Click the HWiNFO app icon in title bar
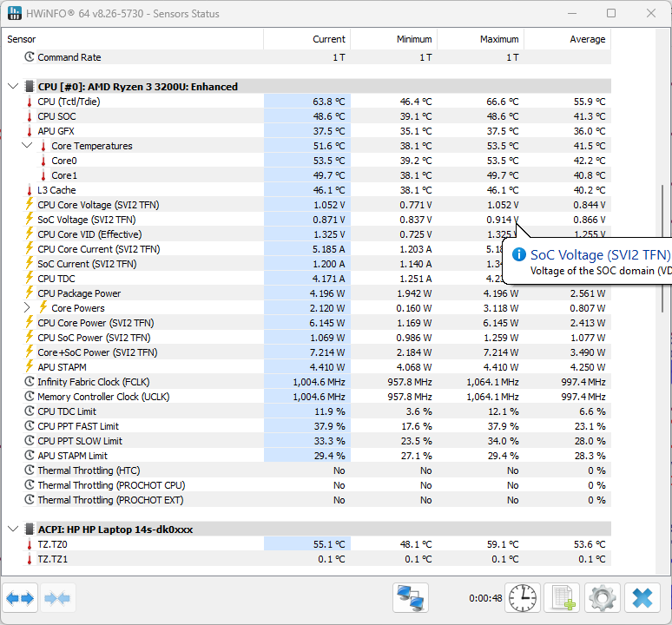Image resolution: width=672 pixels, height=625 pixels. [15, 13]
